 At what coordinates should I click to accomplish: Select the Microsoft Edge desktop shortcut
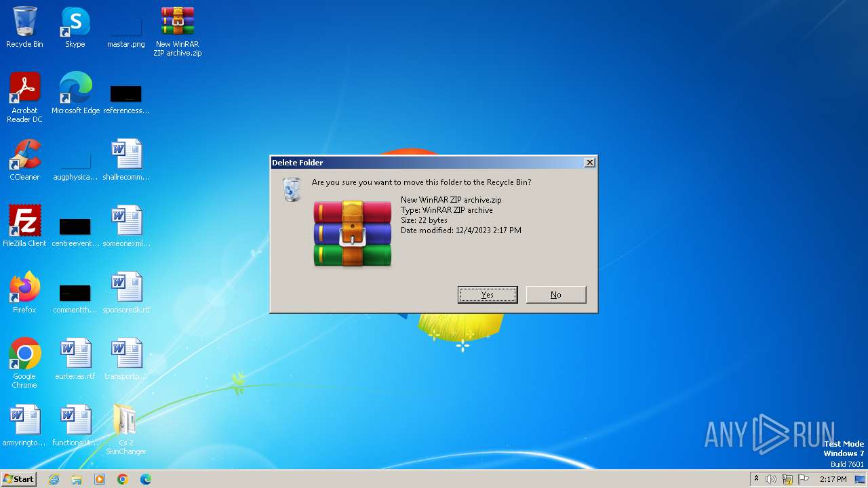[x=75, y=94]
